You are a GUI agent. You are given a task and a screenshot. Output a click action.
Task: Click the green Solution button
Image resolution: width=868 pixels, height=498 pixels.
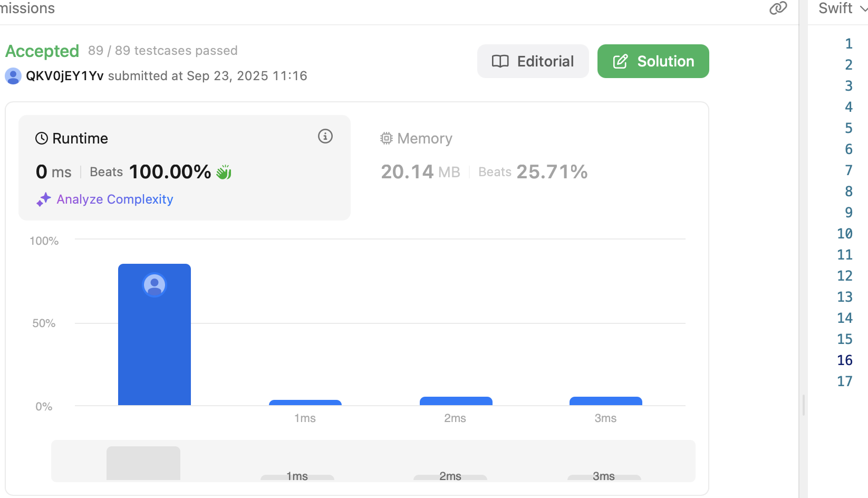(x=653, y=61)
